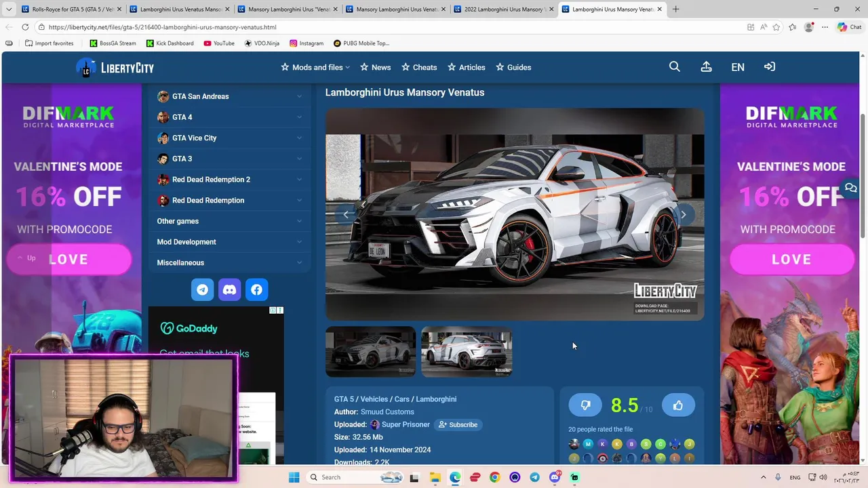The width and height of the screenshot is (868, 488).
Task: Select the second car thumbnail image
Action: pos(467,352)
